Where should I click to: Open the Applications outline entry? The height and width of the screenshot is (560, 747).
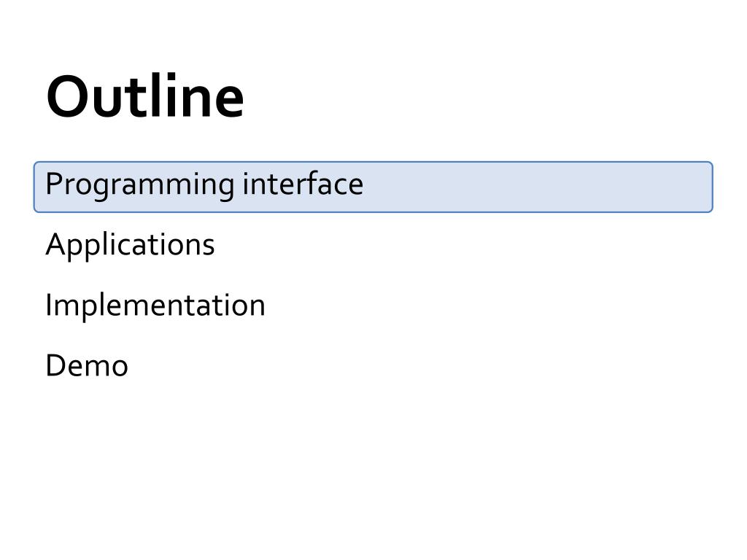point(130,245)
